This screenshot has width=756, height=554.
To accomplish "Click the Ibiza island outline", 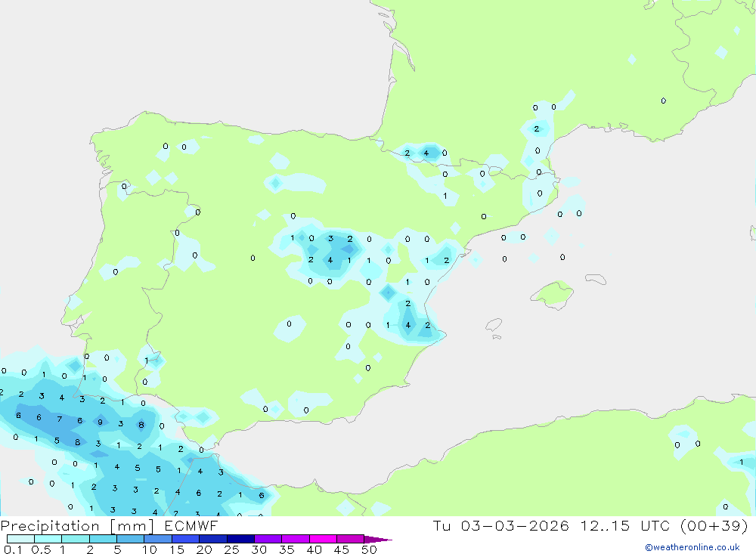I will [x=493, y=325].
